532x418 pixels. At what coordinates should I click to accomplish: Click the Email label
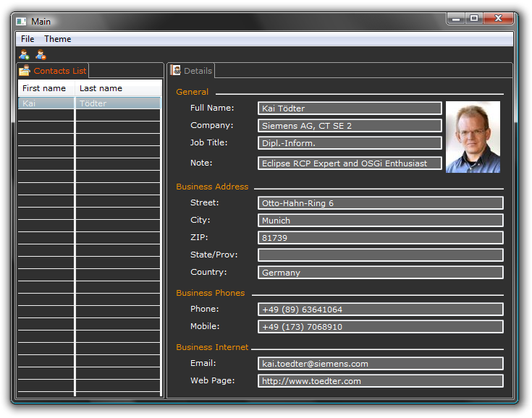click(x=203, y=363)
